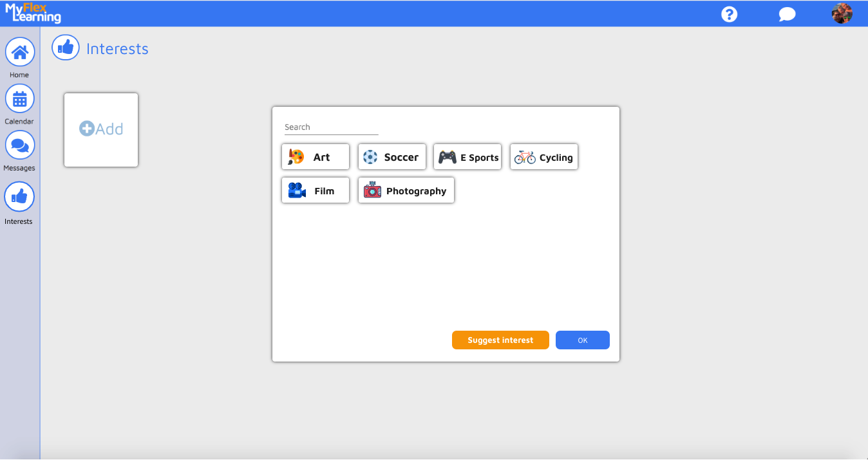Confirm with the OK button
This screenshot has width=868, height=460.
coord(582,340)
